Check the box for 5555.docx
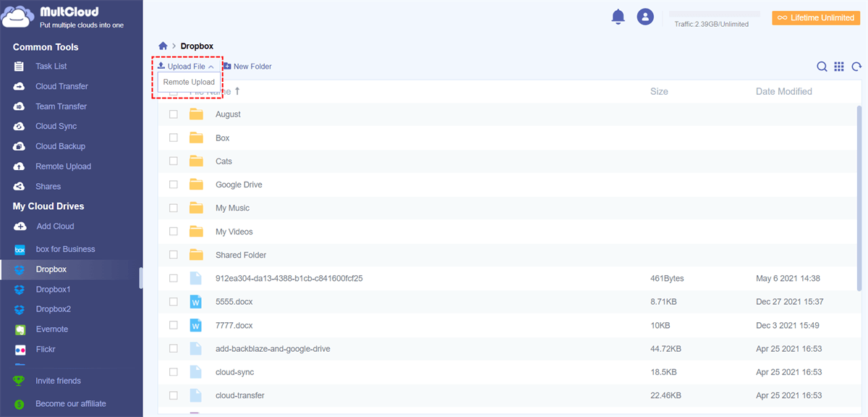Viewport: 868px width, 417px height. tap(174, 302)
